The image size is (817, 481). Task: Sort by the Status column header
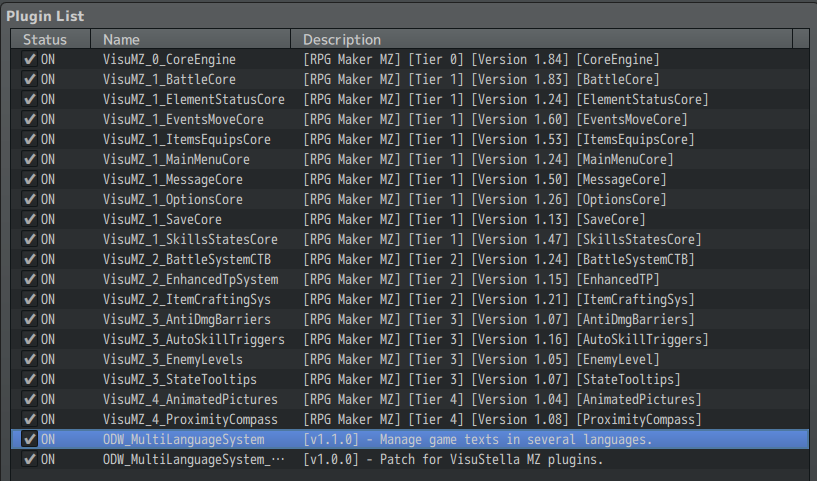point(51,39)
